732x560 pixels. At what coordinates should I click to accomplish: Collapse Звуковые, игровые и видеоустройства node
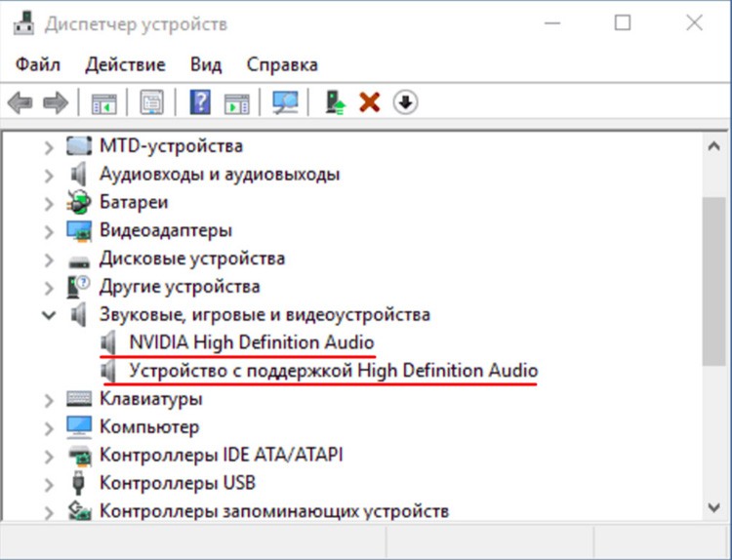click(49, 315)
